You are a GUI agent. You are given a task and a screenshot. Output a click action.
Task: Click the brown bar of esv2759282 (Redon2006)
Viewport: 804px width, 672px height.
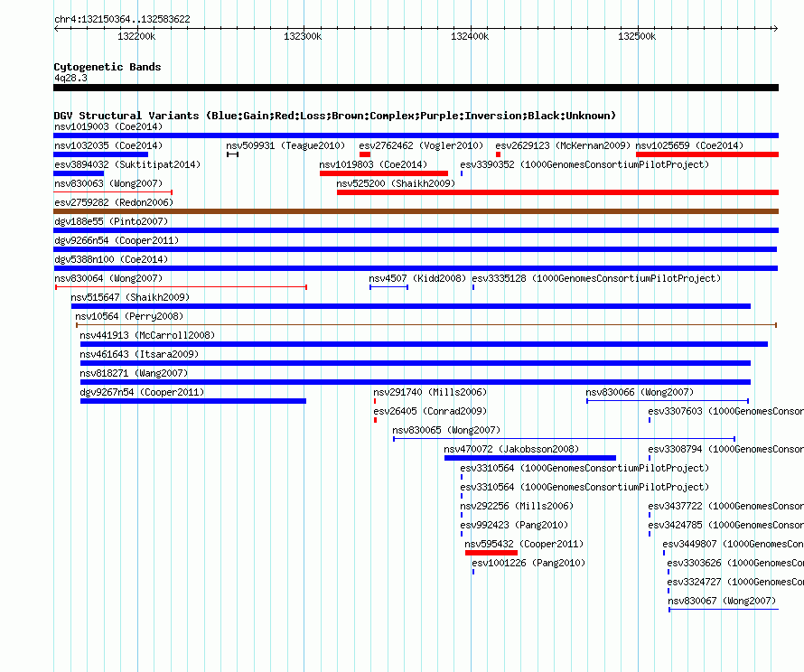pyautogui.click(x=416, y=211)
